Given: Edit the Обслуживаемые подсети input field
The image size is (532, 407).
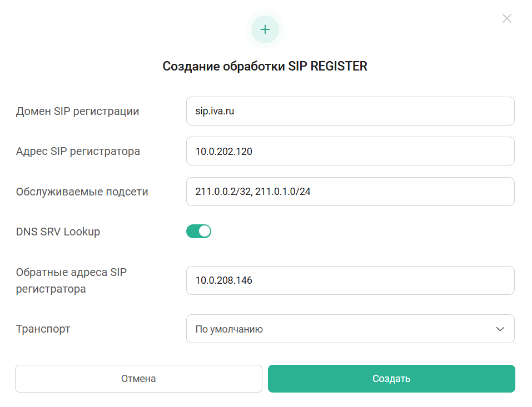Looking at the screenshot, I should (350, 192).
